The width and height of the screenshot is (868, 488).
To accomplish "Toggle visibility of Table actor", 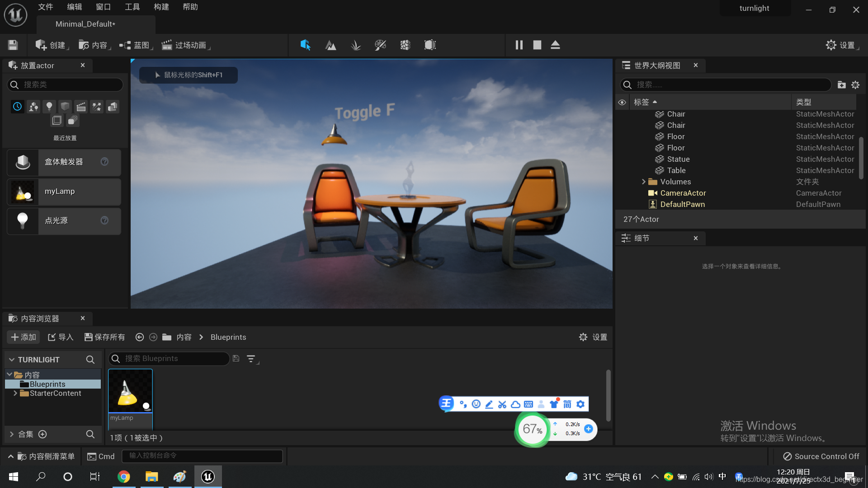I will [623, 170].
